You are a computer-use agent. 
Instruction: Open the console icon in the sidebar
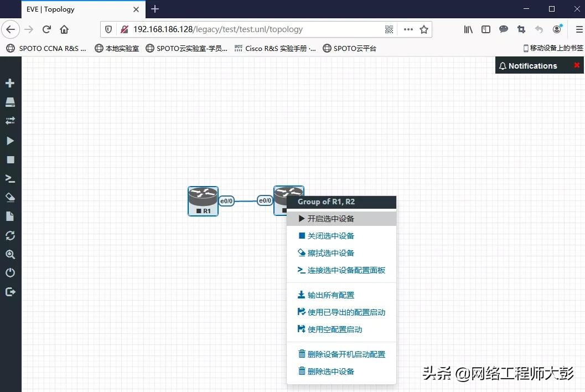click(10, 178)
